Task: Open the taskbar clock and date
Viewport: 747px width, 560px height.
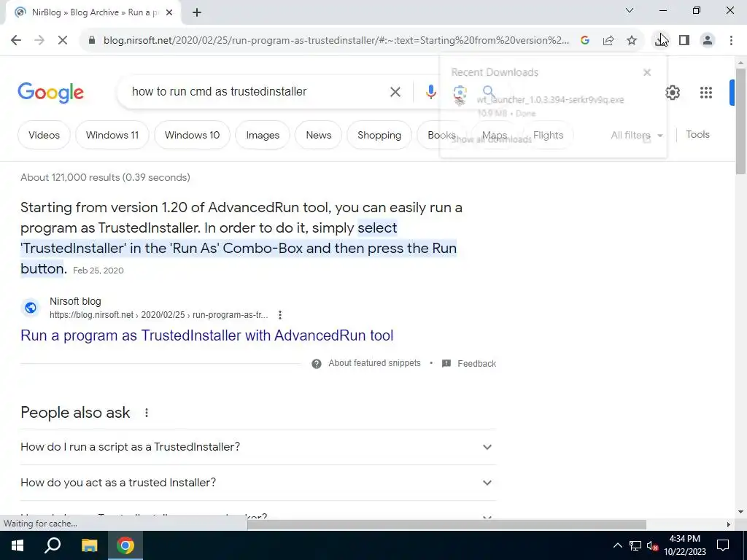Action: [x=684, y=545]
